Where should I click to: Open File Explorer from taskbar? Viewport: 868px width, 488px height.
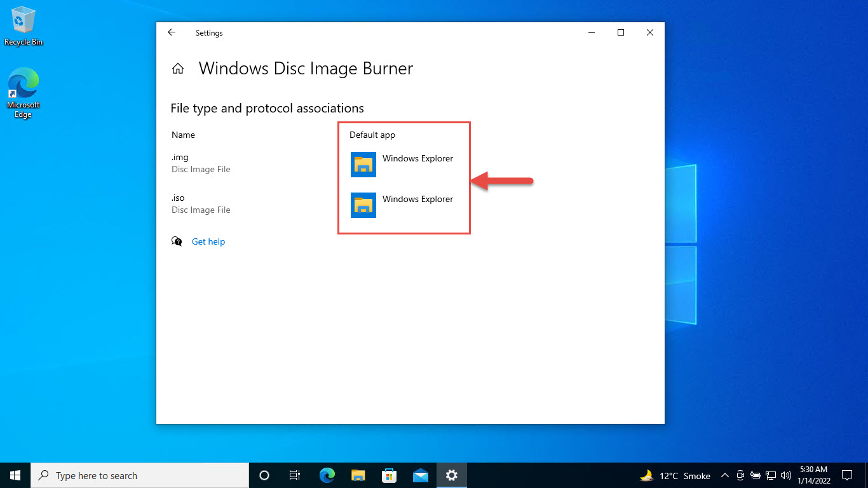[x=358, y=475]
